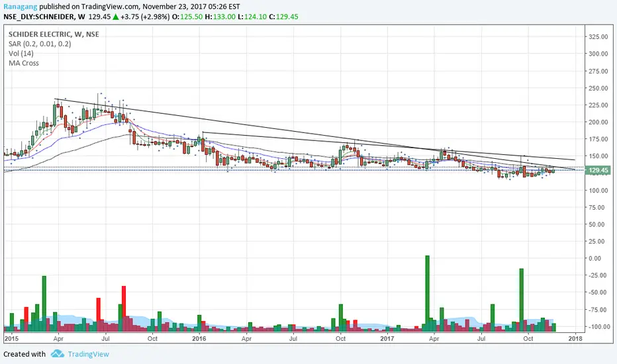
Task: Click the Open value O:125.50
Action: click(187, 17)
